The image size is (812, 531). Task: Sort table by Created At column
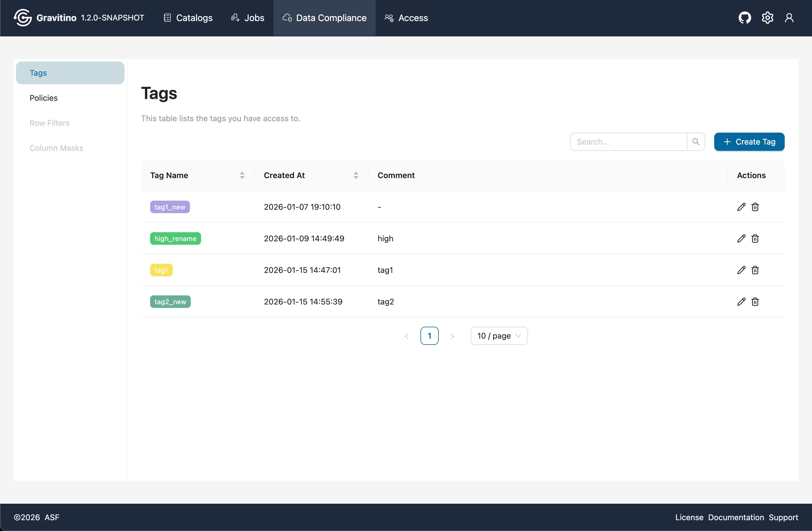(x=356, y=175)
